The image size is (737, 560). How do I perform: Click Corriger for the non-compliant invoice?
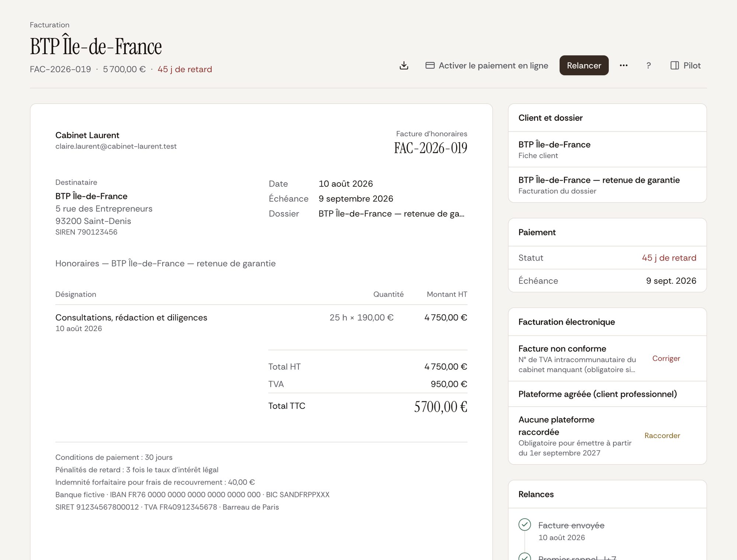pyautogui.click(x=666, y=358)
